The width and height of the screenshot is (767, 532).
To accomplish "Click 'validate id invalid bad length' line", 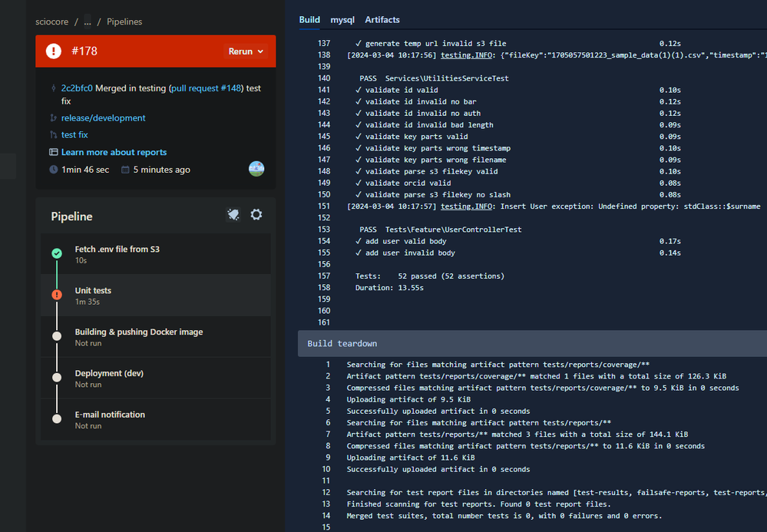I will coord(425,124).
